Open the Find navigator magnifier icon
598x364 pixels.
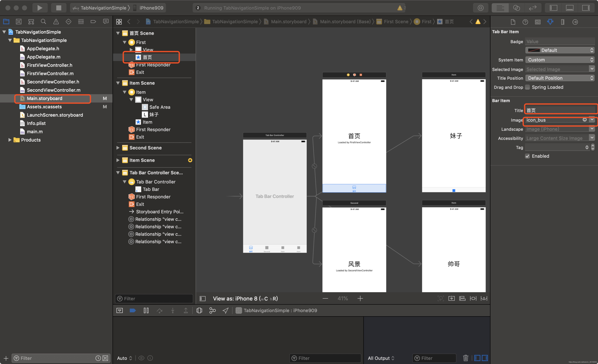coord(43,22)
